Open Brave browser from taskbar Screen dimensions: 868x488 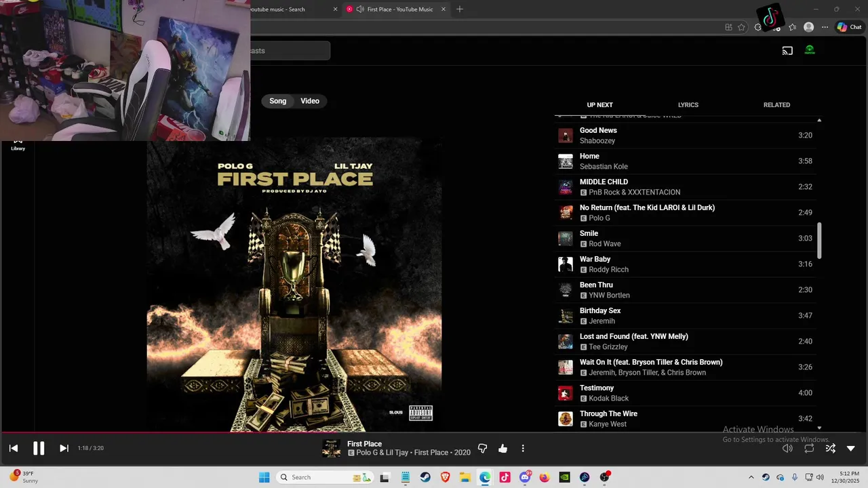[446, 477]
